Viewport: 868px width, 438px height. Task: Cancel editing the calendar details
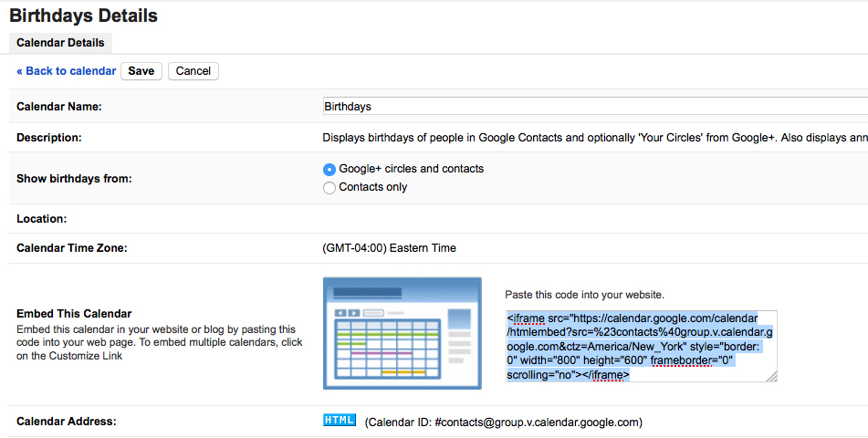(193, 71)
